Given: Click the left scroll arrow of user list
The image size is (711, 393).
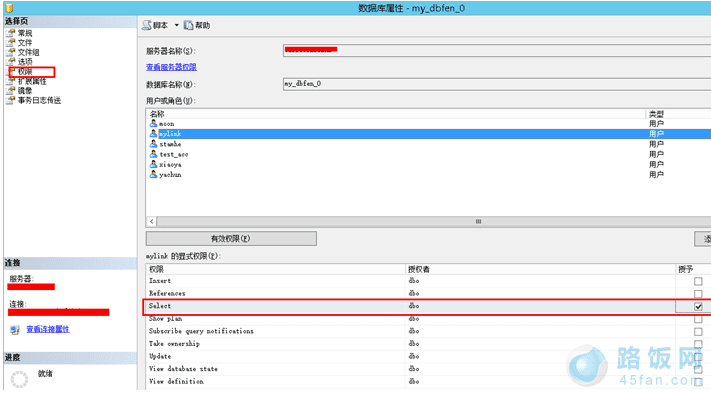Looking at the screenshot, I should coord(151,222).
